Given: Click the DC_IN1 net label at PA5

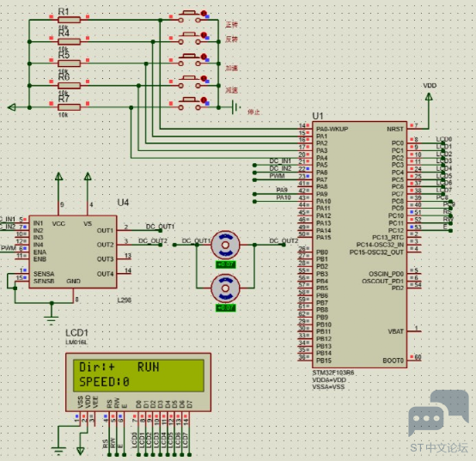Looking at the screenshot, I should tap(280, 161).
